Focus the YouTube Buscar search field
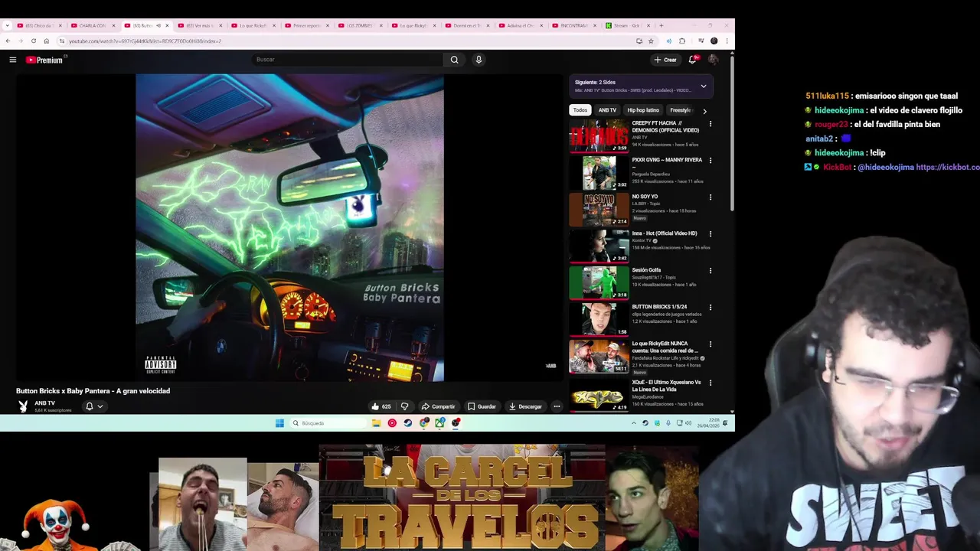Viewport: 980px width, 551px height. tap(347, 60)
